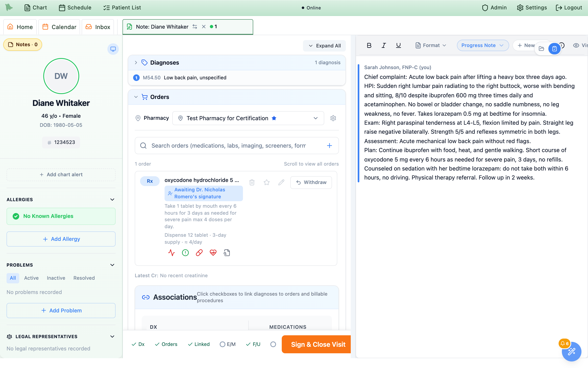Image resolution: width=588 pixels, height=368 pixels.
Task: Edit the oxycodone order with pencil icon
Action: point(281,182)
